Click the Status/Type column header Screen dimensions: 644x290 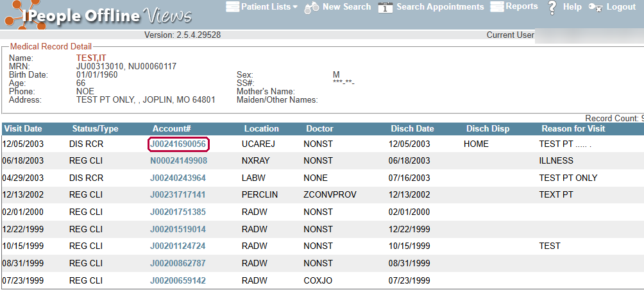95,128
